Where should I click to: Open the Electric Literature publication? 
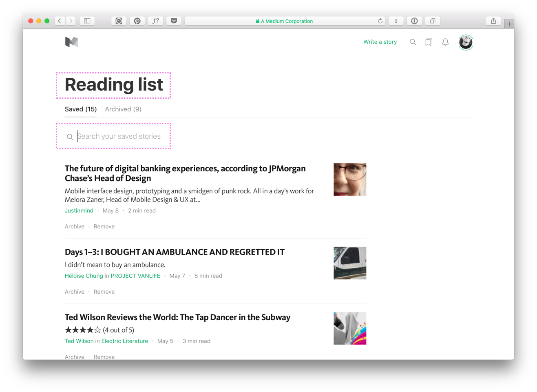click(125, 341)
